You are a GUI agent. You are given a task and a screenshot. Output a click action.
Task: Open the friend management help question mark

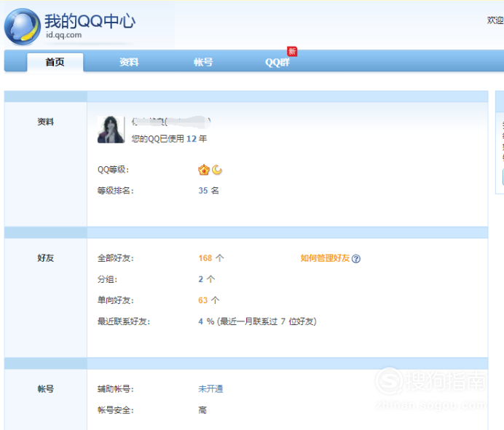(x=356, y=259)
